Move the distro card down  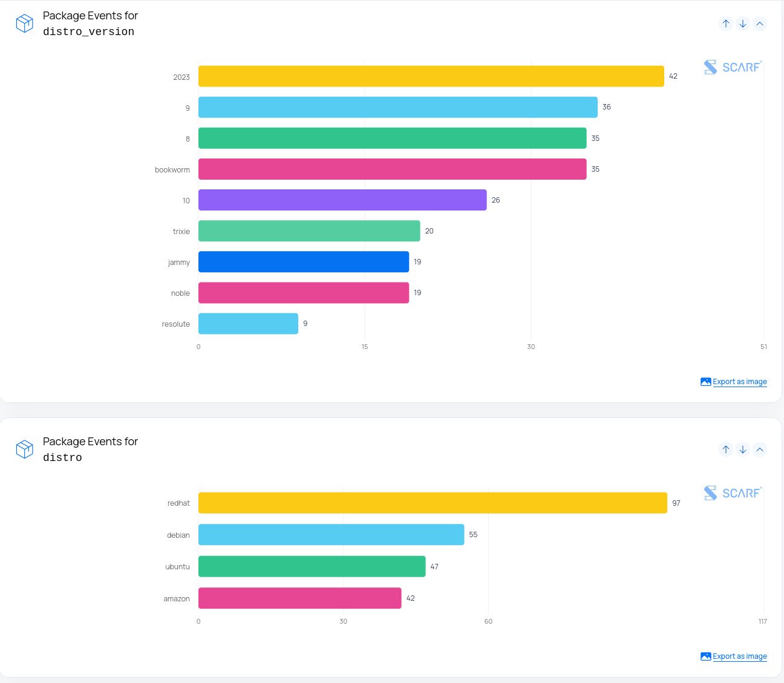743,449
